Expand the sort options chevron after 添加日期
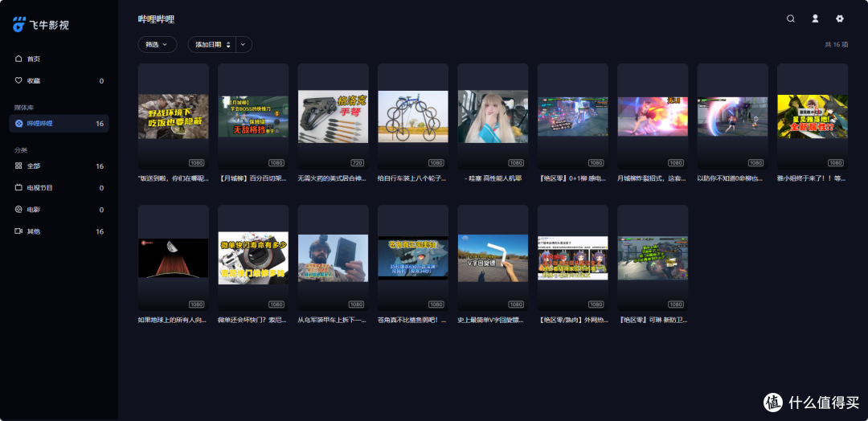This screenshot has width=868, height=421. (x=244, y=45)
